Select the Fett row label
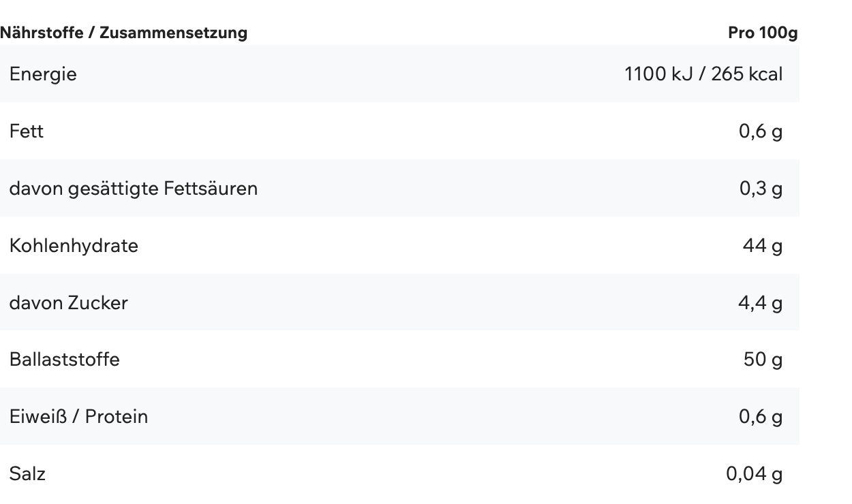Screen dimensions: 852x504 (27, 131)
